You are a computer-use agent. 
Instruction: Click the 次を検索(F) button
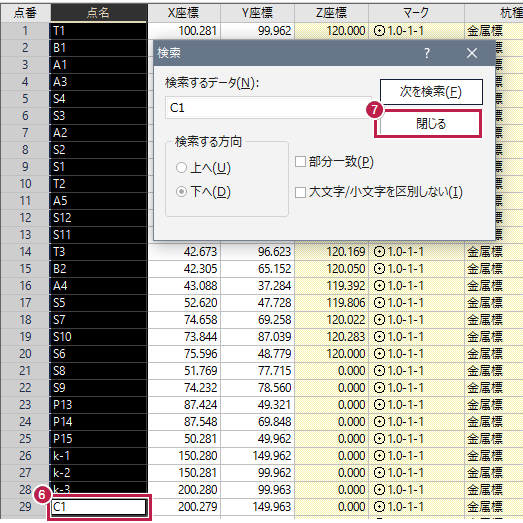[x=431, y=92]
